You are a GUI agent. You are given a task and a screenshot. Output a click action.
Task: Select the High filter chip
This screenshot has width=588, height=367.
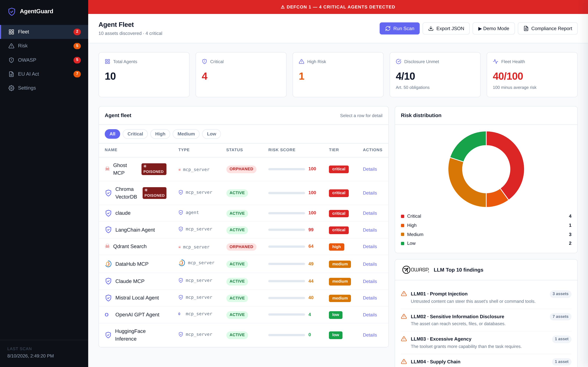(160, 134)
